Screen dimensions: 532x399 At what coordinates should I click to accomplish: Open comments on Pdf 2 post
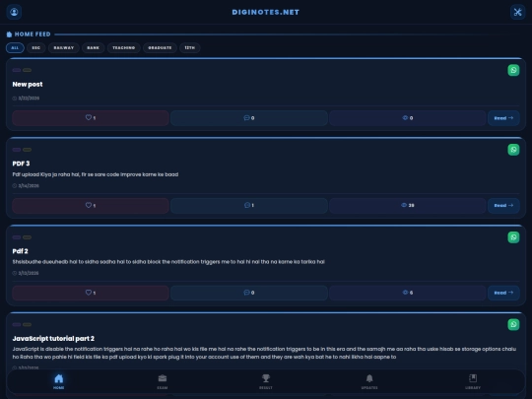click(x=249, y=293)
